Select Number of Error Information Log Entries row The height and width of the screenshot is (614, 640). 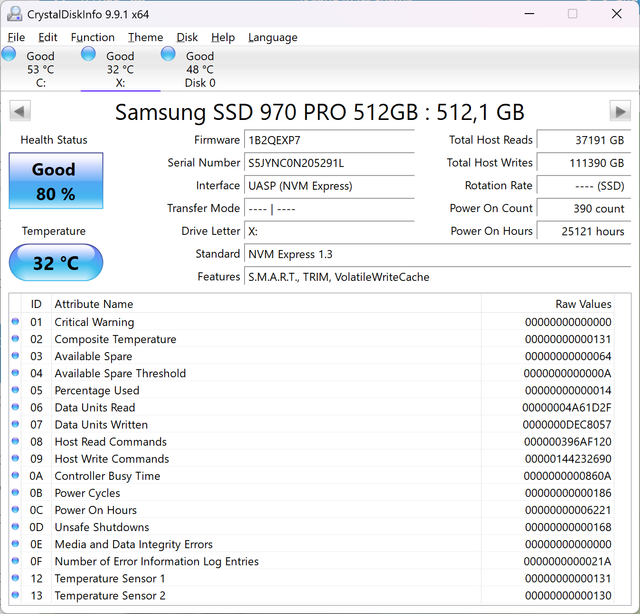pos(312,562)
